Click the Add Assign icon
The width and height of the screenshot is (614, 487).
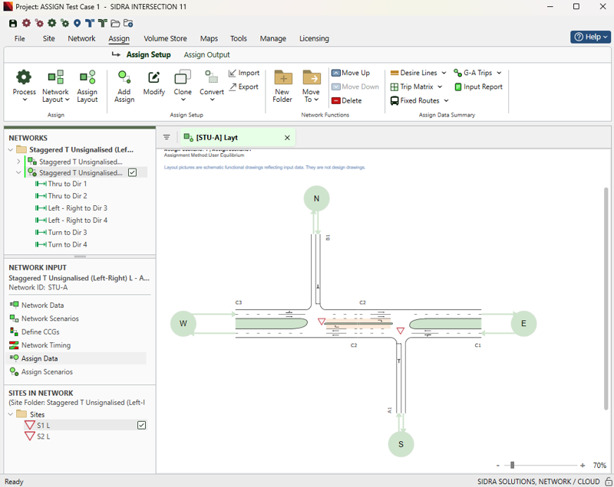pyautogui.click(x=124, y=77)
